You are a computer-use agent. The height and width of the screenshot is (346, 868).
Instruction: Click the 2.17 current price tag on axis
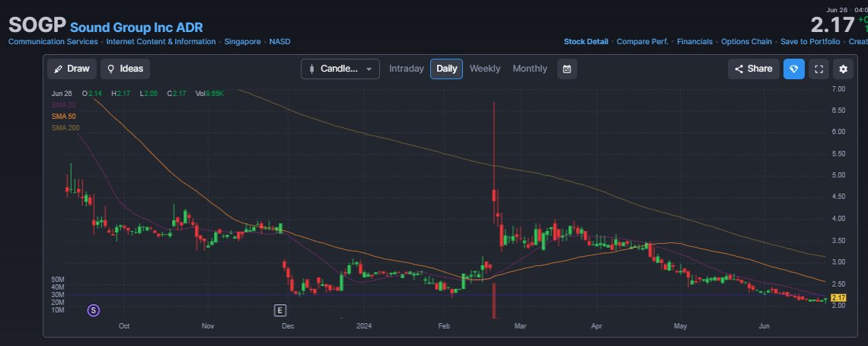coord(839,298)
